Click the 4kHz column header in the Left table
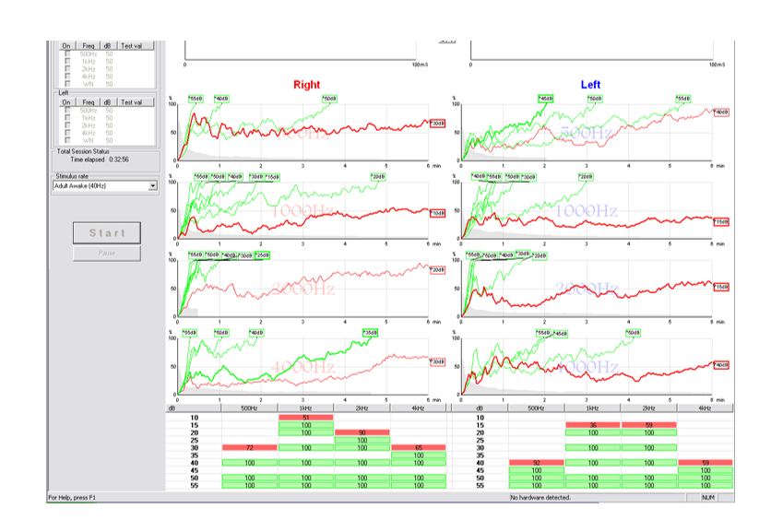Image resolution: width=759 pixels, height=532 pixels. [705, 408]
